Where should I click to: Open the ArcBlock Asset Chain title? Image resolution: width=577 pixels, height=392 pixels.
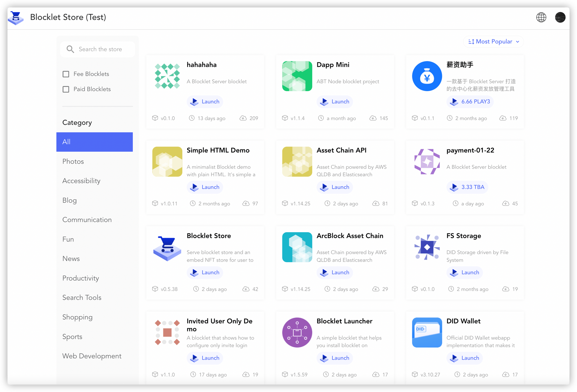350,236
